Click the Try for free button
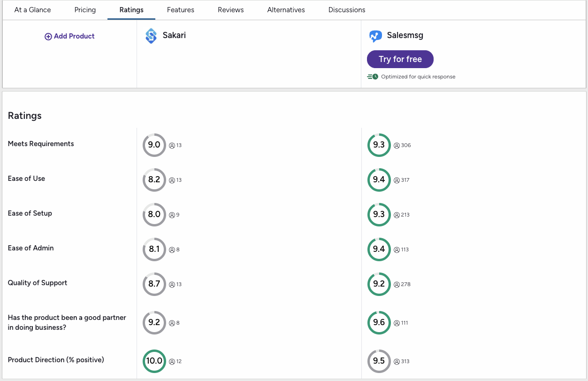 [400, 59]
